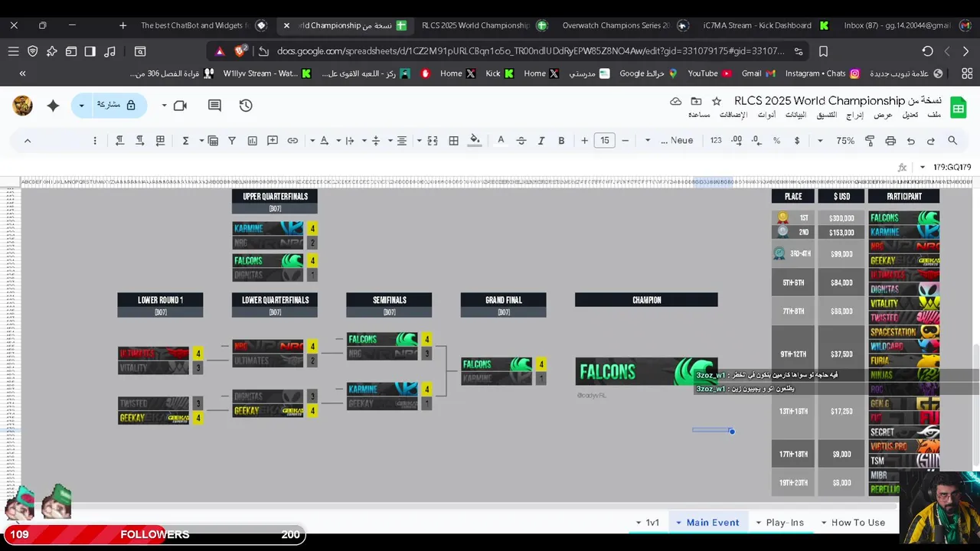The height and width of the screenshot is (551, 980).
Task: Print the spreadsheet using printer icon
Action: [x=890, y=141]
